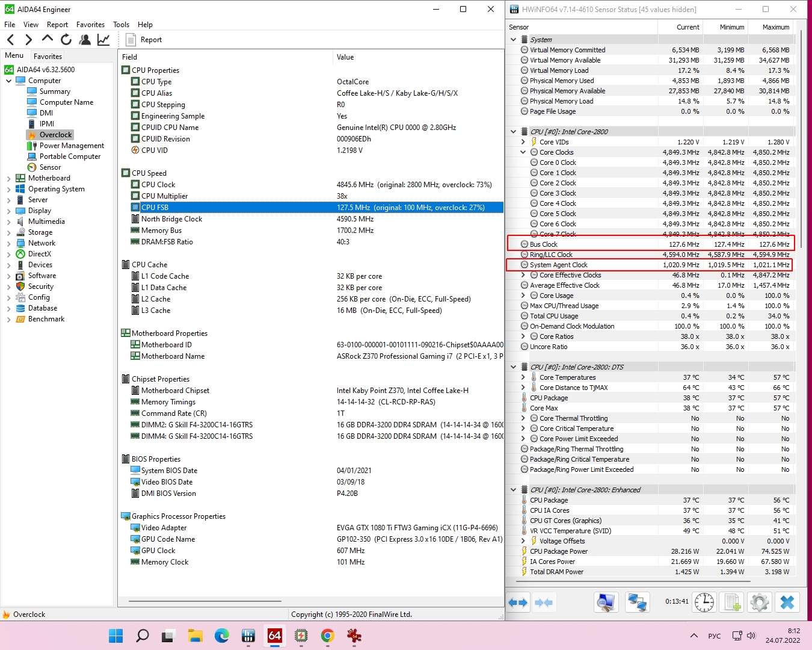Select Summary in the Computer tree
The image size is (812, 650).
tap(55, 91)
